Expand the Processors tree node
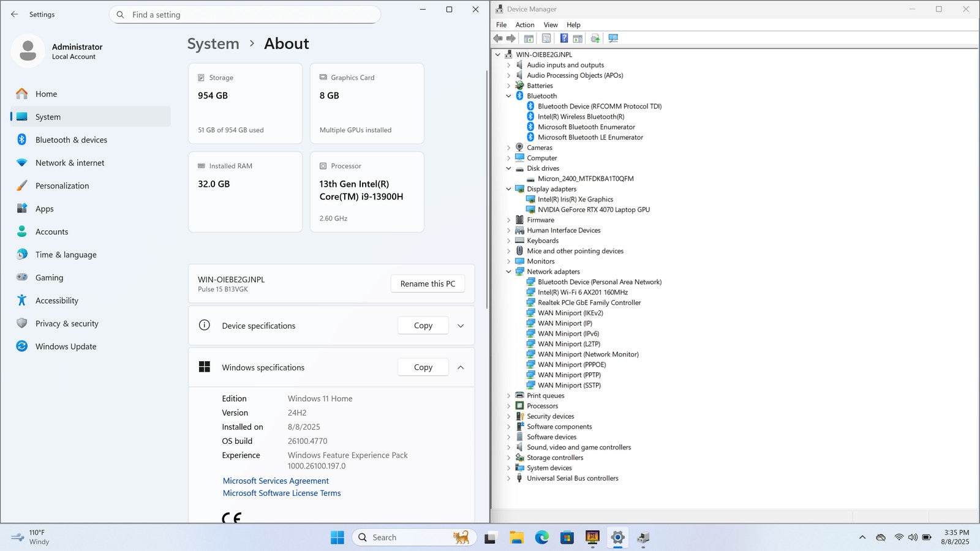Image resolution: width=980 pixels, height=551 pixels. coord(508,406)
